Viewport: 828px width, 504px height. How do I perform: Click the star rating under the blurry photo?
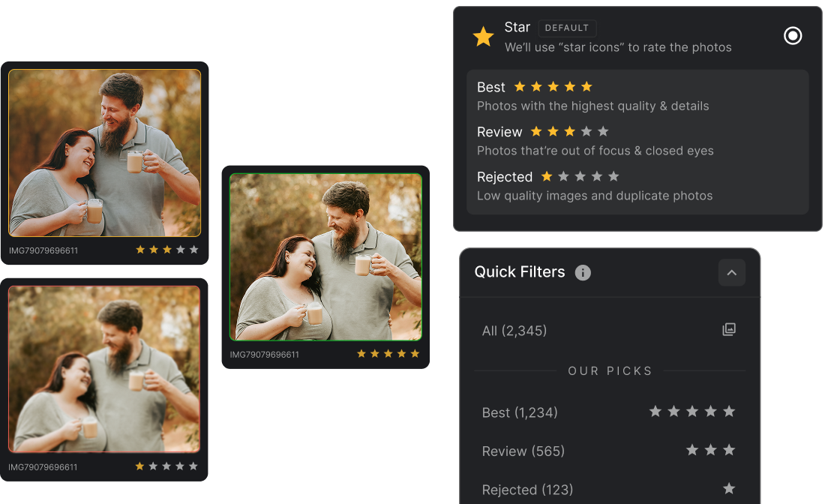(x=166, y=466)
